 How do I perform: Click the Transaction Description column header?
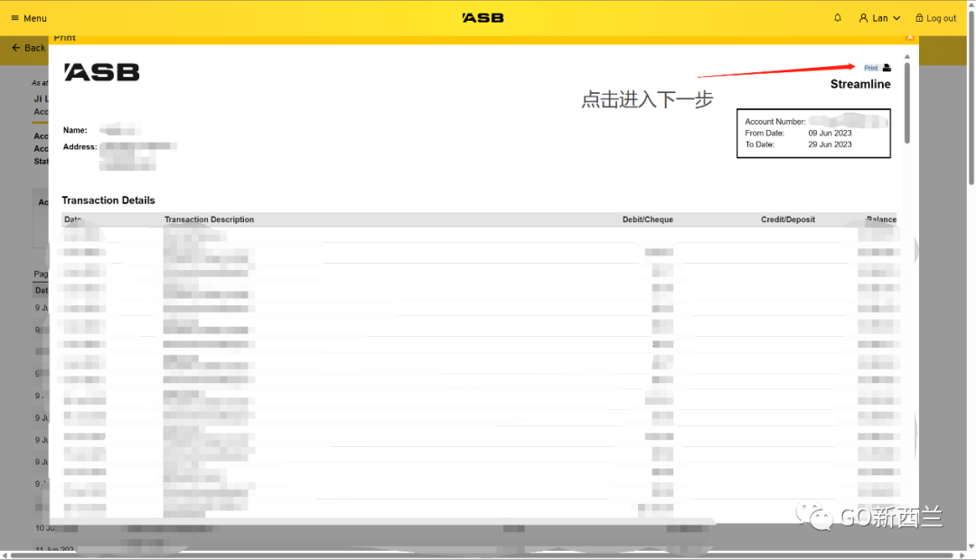pyautogui.click(x=209, y=219)
